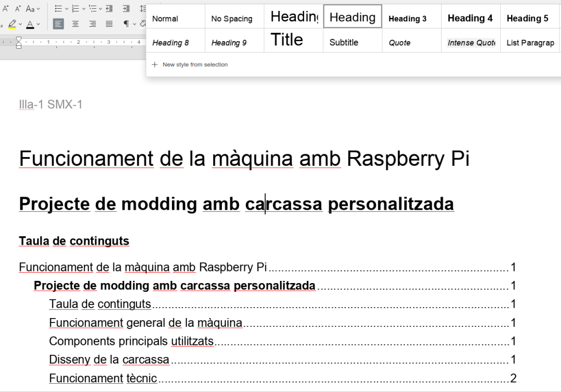
Task: Expand the bullets dropdown arrow
Action: tap(66, 9)
